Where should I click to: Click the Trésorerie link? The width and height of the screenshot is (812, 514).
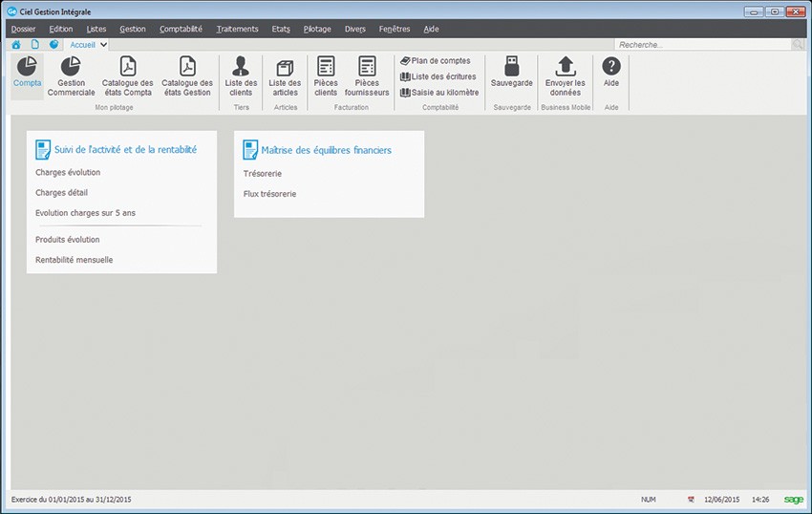(263, 174)
